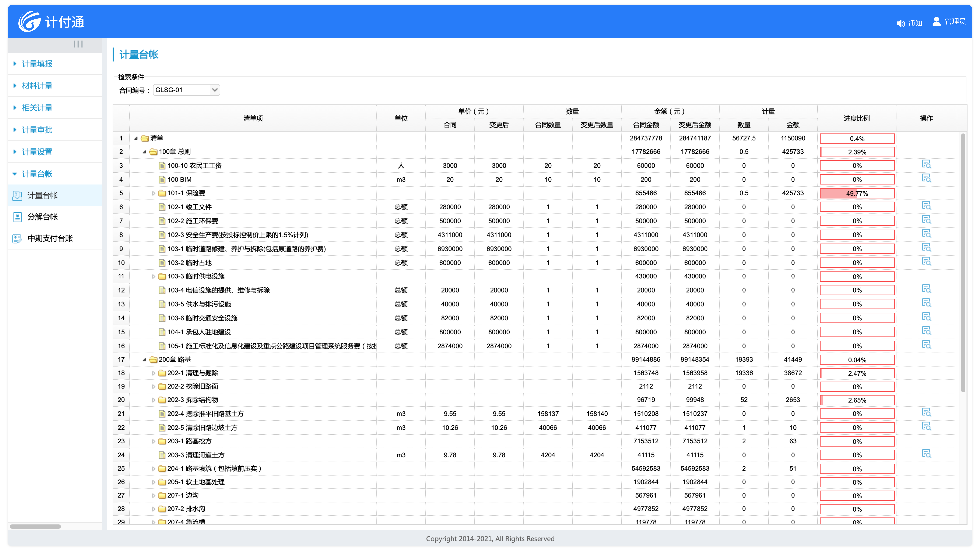The width and height of the screenshot is (980, 551).
Task: Click the sidebar collapse handle icon
Action: tap(78, 44)
